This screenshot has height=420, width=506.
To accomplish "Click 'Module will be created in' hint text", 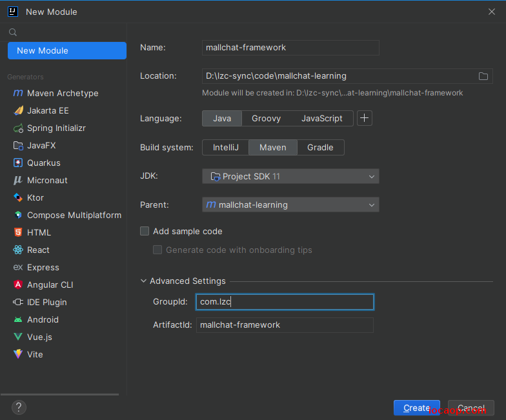I will (332, 93).
